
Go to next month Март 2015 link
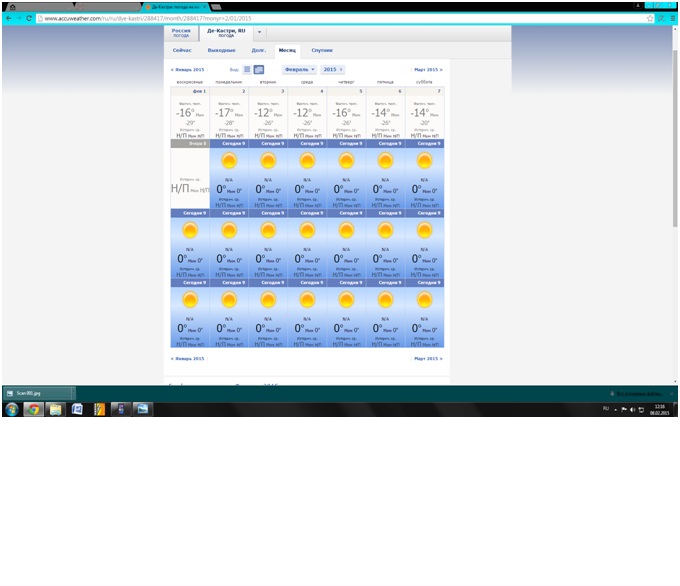[427, 70]
